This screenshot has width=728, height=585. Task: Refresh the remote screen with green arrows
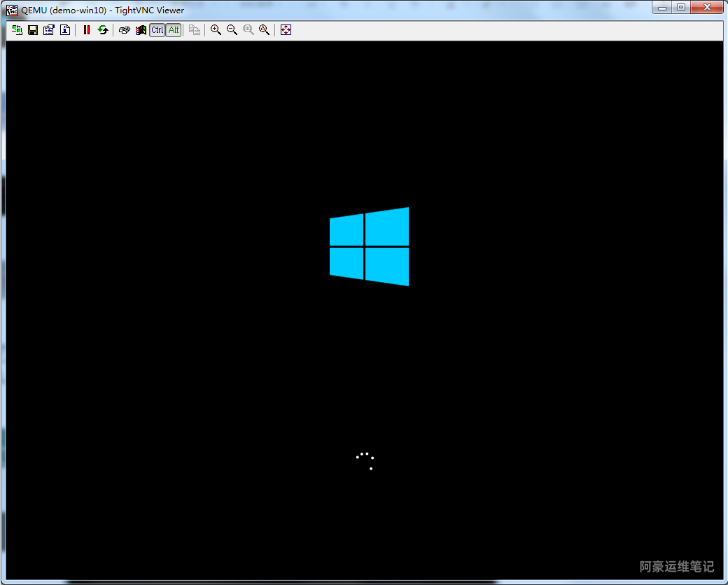[x=103, y=30]
